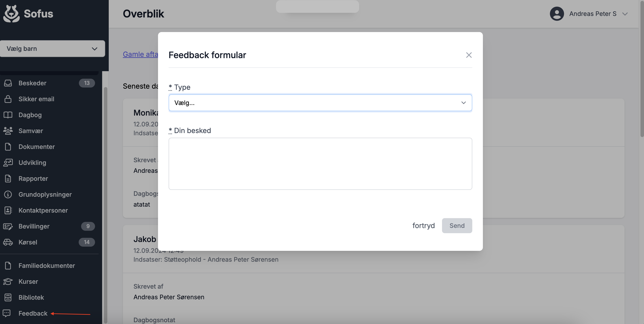Click the Dagbog open book icon
The width and height of the screenshot is (644, 324).
click(x=8, y=115)
